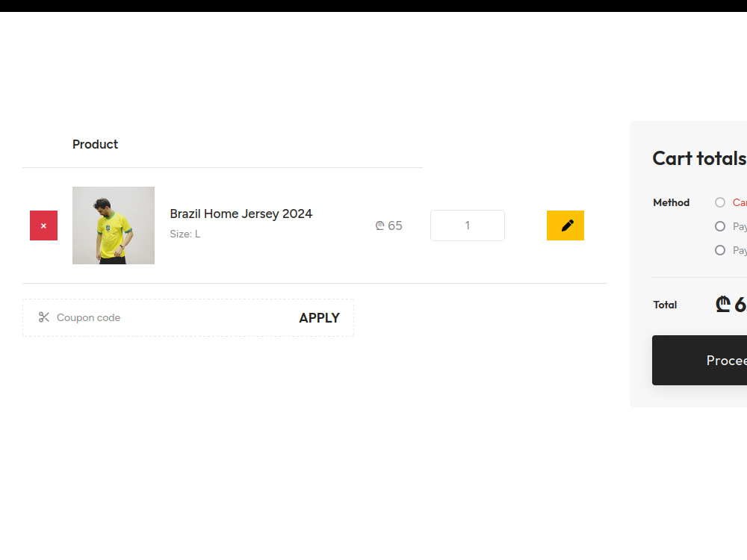Click the Proceed checkout button
The width and height of the screenshot is (747, 560).
point(699,360)
